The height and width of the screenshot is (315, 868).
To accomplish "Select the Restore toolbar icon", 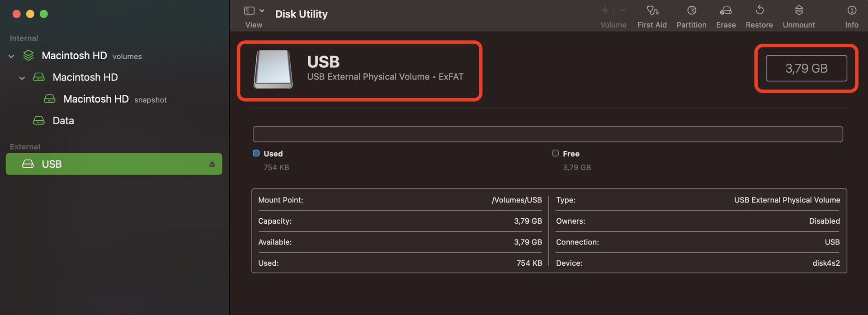I will 759,10.
